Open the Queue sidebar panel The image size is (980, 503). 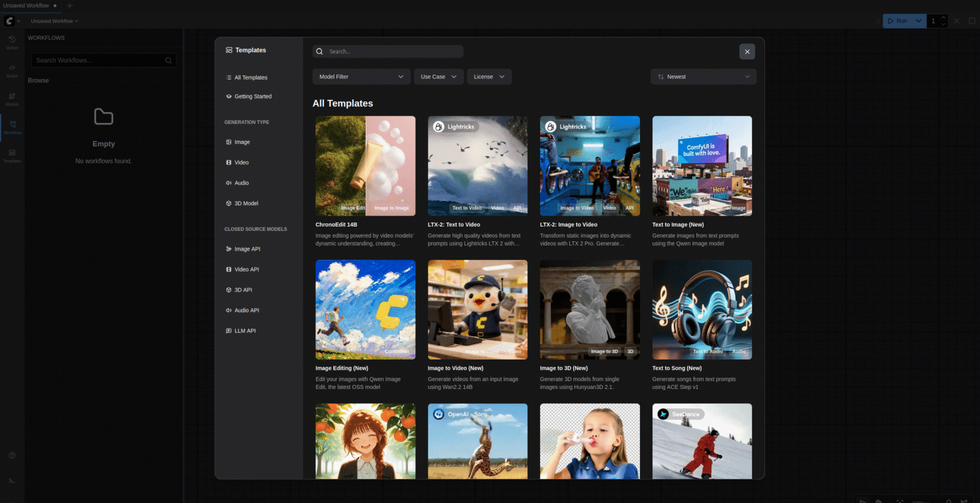tap(12, 42)
